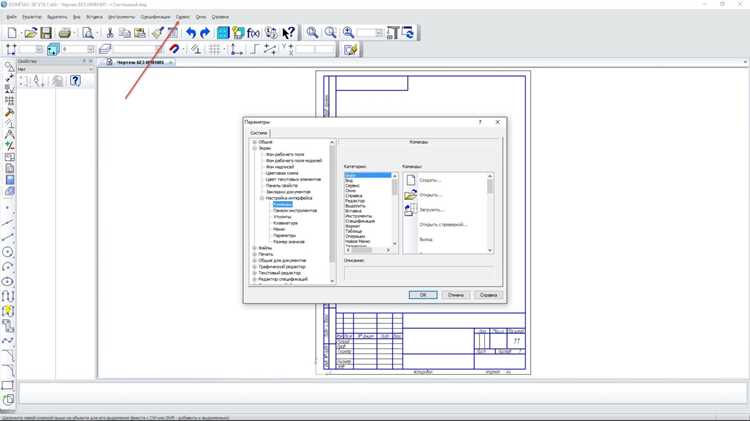Click the Copy icon in toolbar
This screenshot has width=750, height=421.
[125, 33]
